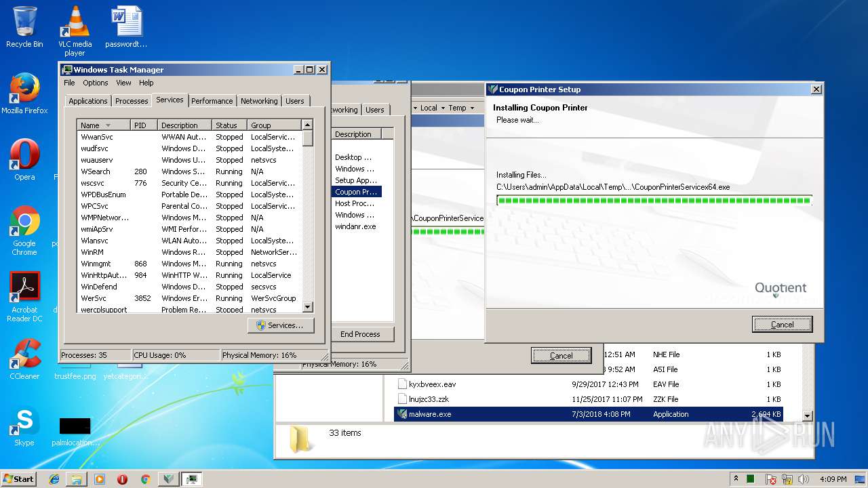The height and width of the screenshot is (488, 868).
Task: Open the Help menu in Task Manager
Action: [146, 83]
